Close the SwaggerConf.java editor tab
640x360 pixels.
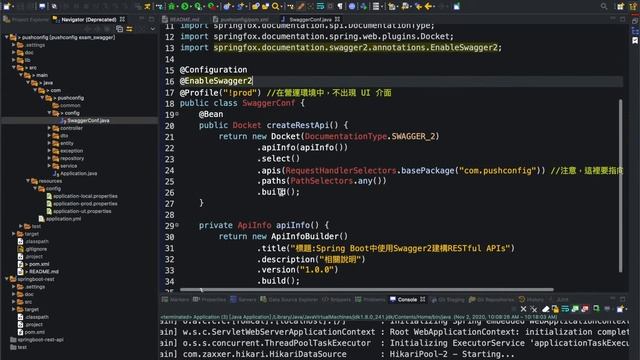tap(337, 19)
